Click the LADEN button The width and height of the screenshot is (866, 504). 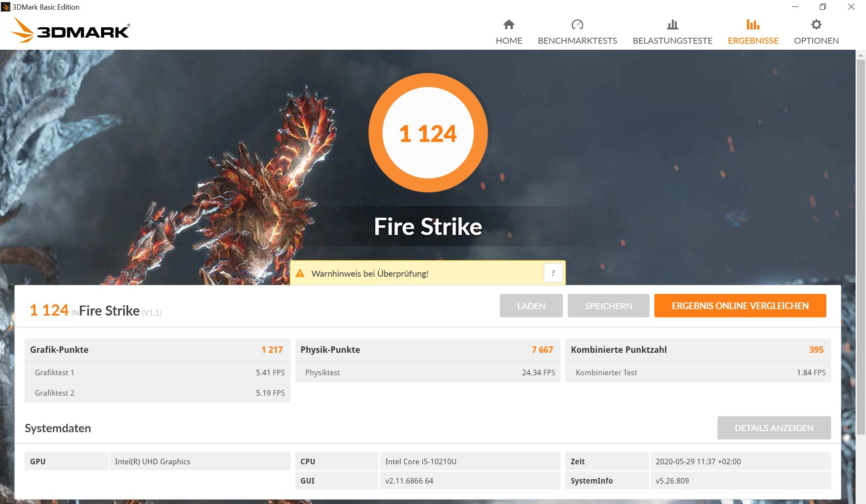point(531,306)
